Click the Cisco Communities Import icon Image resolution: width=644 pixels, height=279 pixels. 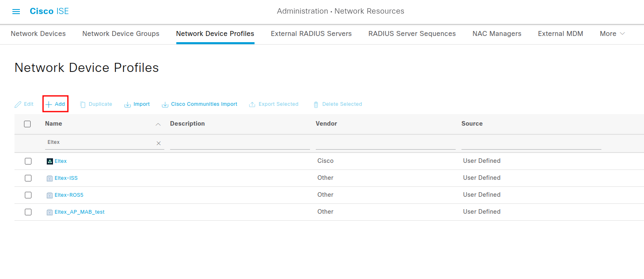[165, 105]
